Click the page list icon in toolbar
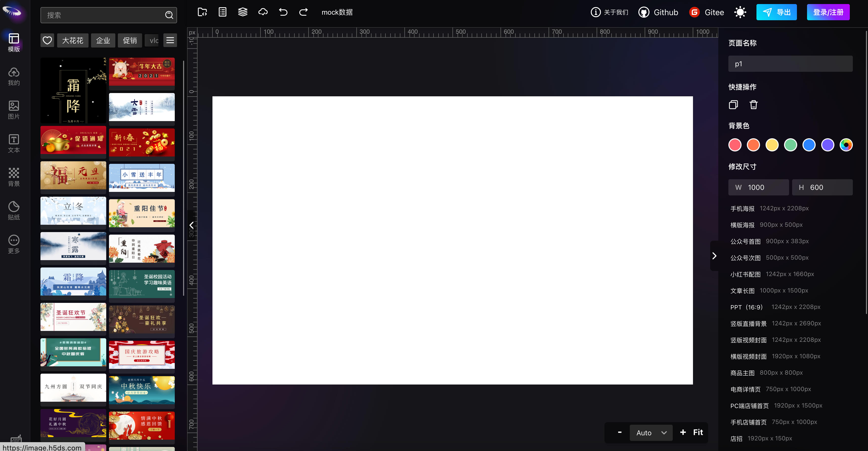Image resolution: width=868 pixels, height=451 pixels. click(x=222, y=12)
